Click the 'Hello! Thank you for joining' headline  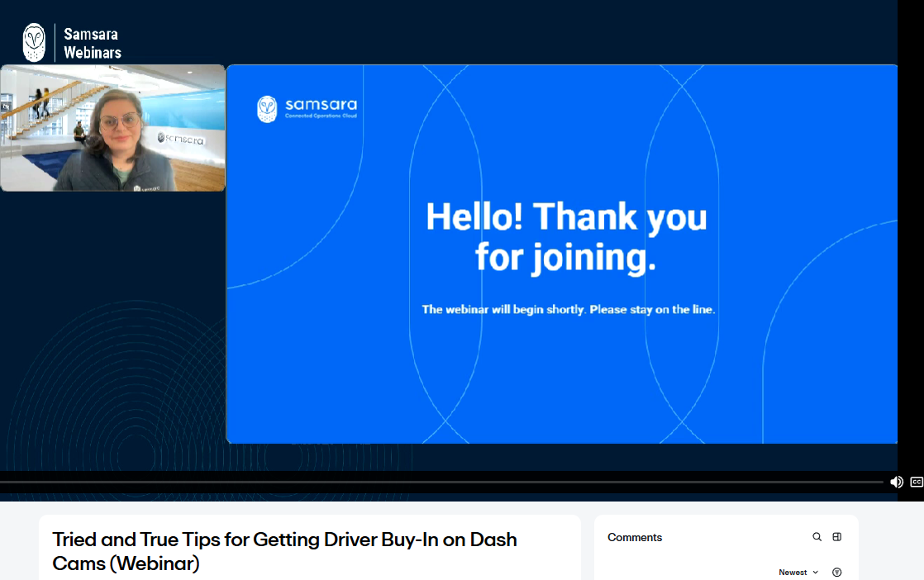566,237
